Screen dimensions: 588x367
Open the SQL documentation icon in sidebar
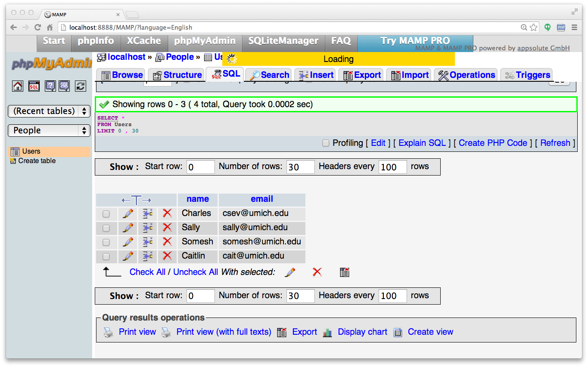[64, 86]
